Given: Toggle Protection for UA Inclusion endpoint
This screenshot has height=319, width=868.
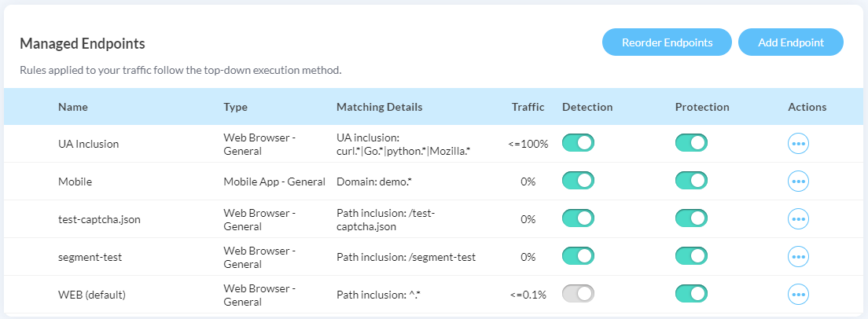Looking at the screenshot, I should click(x=691, y=143).
